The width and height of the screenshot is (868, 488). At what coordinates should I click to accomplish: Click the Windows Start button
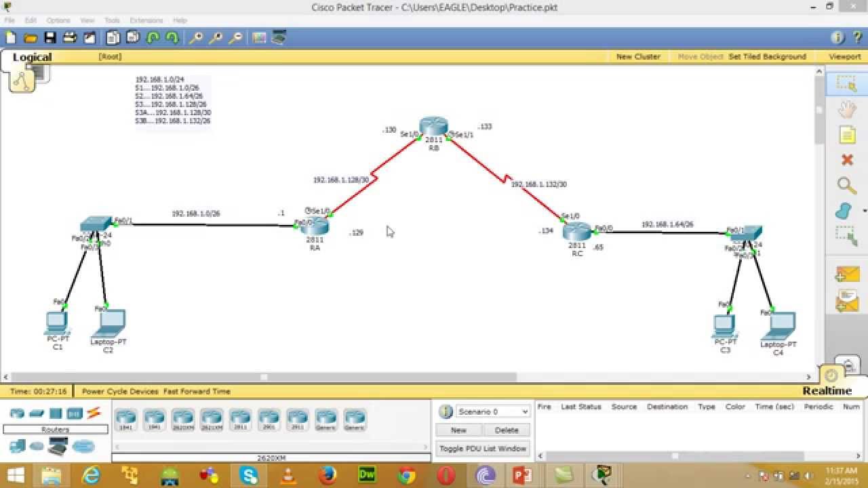coord(15,475)
